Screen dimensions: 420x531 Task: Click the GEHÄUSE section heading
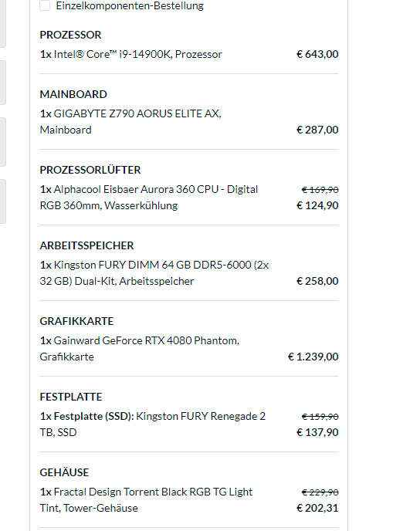click(64, 472)
